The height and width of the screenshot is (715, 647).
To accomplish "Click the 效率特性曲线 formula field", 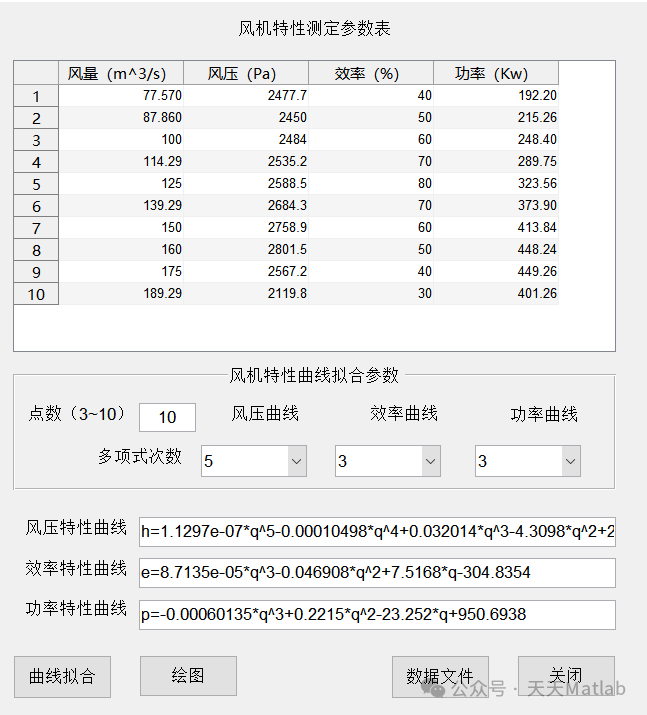I will [x=377, y=573].
